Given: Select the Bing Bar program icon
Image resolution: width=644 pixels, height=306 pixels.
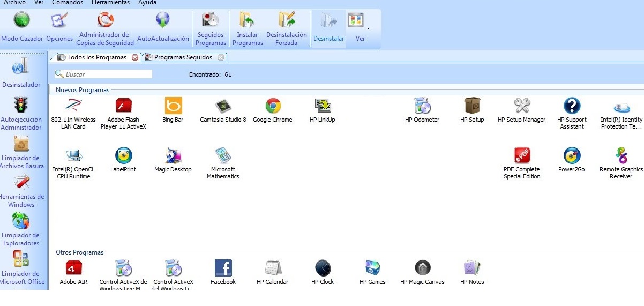Looking at the screenshot, I should [173, 110].
